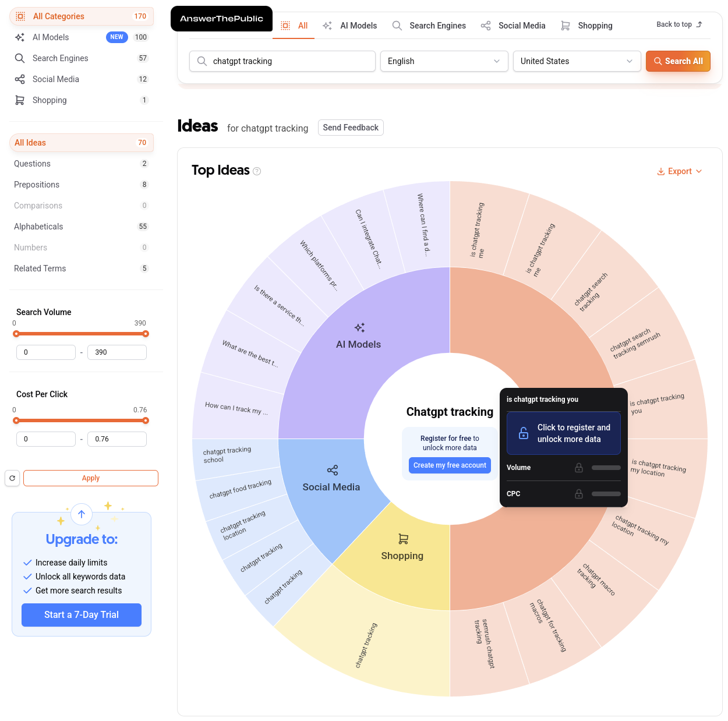Select Questions in the ideas sidebar
728x721 pixels.
pyautogui.click(x=33, y=164)
